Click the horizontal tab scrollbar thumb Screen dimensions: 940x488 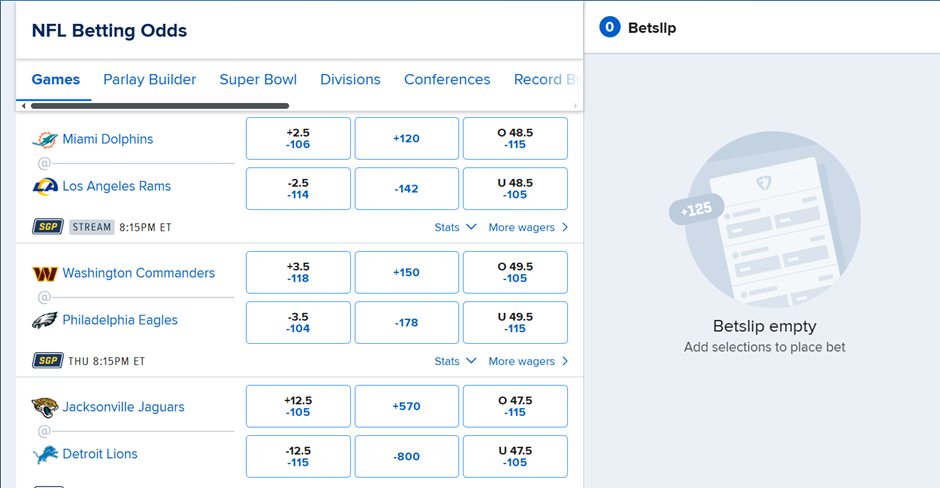point(160,106)
